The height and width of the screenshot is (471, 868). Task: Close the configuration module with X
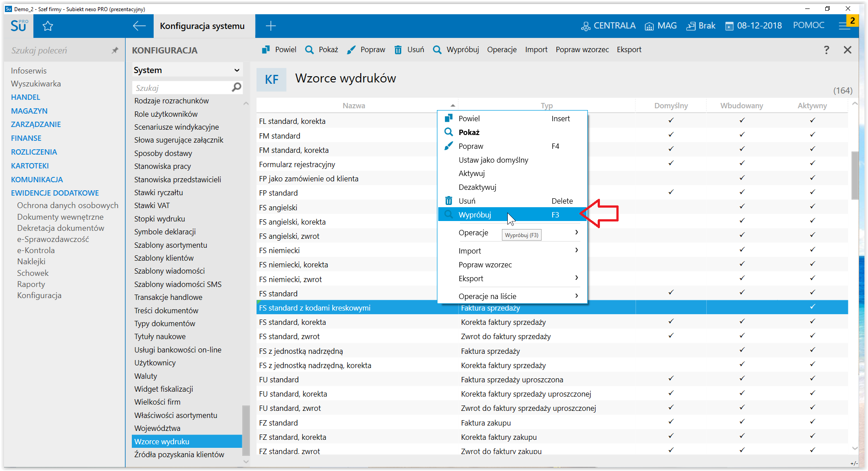[x=848, y=50]
